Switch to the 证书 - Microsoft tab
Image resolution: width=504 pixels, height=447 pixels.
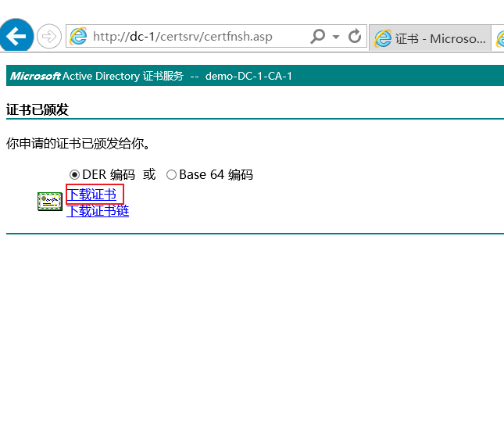coord(430,38)
